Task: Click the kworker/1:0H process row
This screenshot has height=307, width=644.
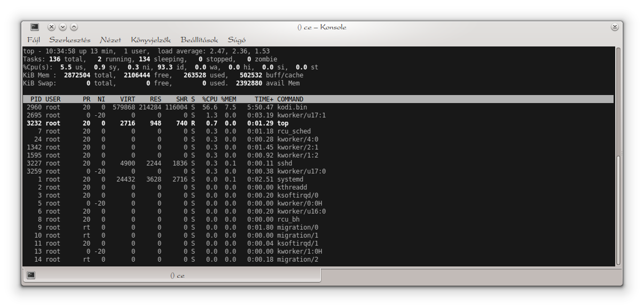Action: click(318, 251)
